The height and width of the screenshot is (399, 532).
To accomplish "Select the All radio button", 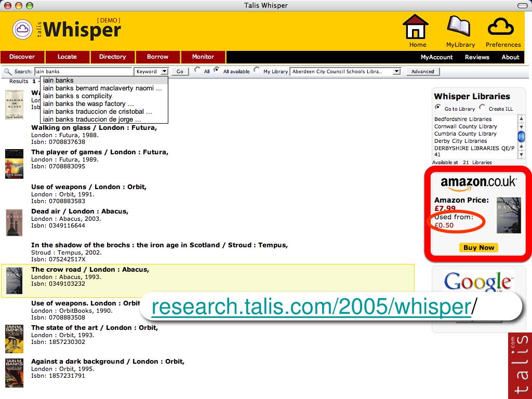I will 197,70.
